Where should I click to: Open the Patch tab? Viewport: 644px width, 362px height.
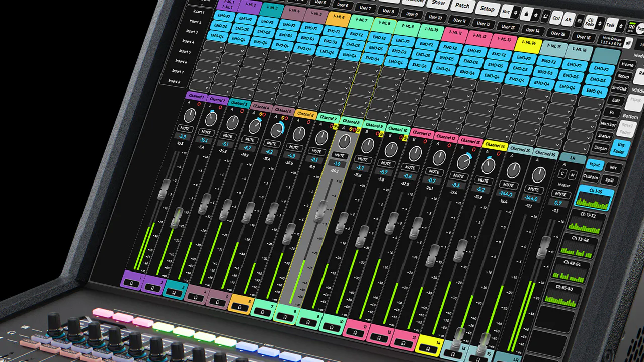tap(462, 6)
